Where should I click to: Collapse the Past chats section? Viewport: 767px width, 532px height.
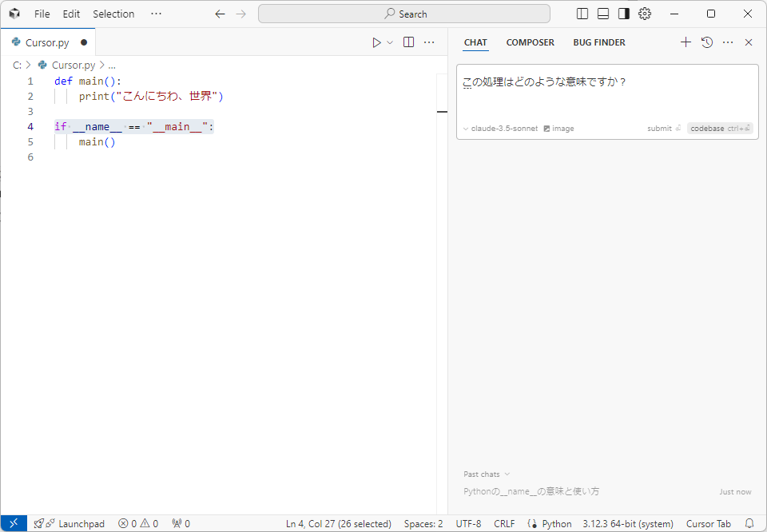tap(487, 474)
